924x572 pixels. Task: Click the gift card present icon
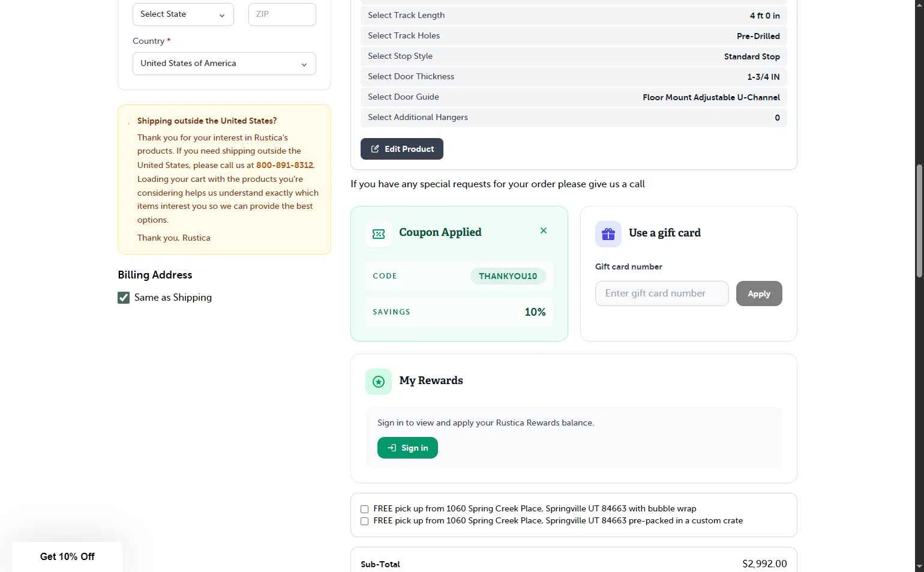coord(608,234)
